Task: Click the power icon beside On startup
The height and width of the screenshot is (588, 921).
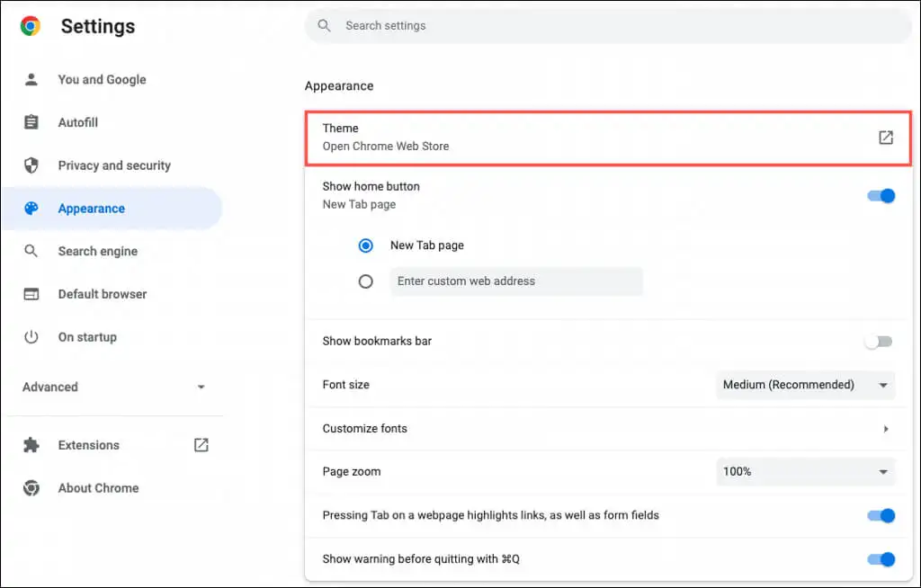Action: point(31,337)
